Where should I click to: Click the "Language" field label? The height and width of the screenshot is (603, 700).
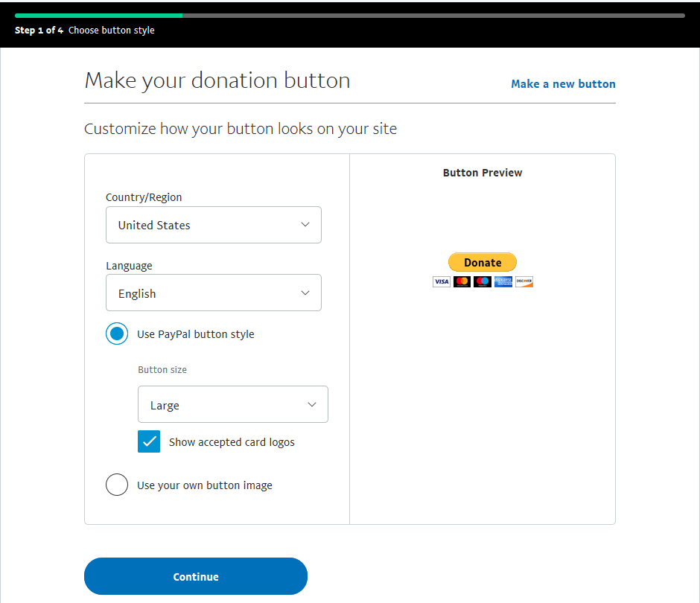click(129, 266)
